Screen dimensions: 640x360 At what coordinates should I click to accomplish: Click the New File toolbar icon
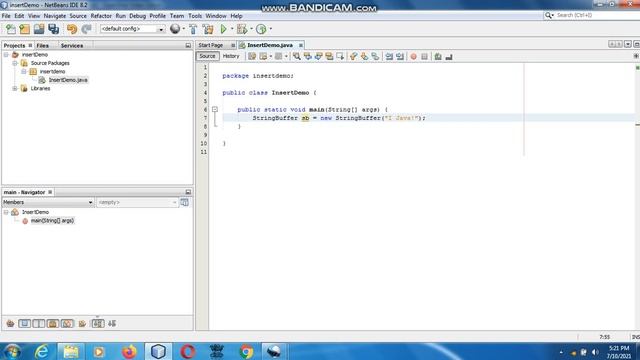point(11,29)
